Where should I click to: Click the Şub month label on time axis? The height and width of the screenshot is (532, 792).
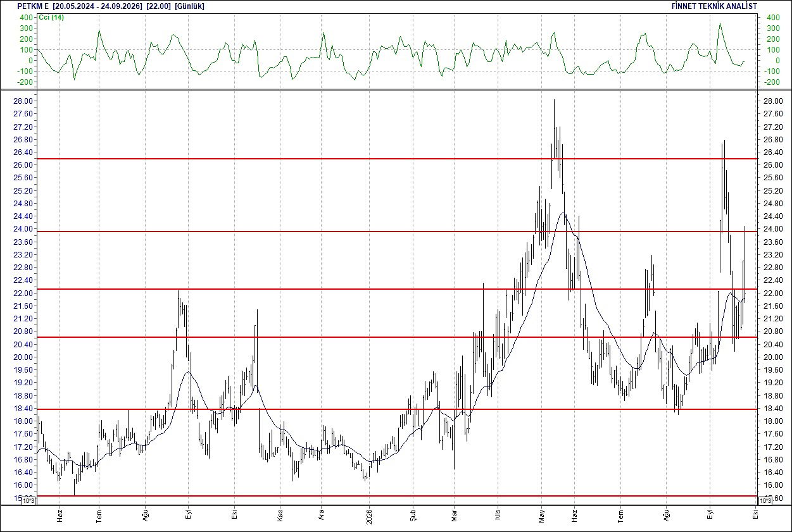click(413, 514)
